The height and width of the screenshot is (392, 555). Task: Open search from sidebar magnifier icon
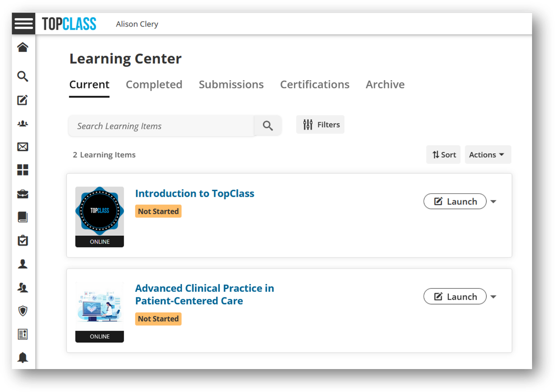coord(23,76)
